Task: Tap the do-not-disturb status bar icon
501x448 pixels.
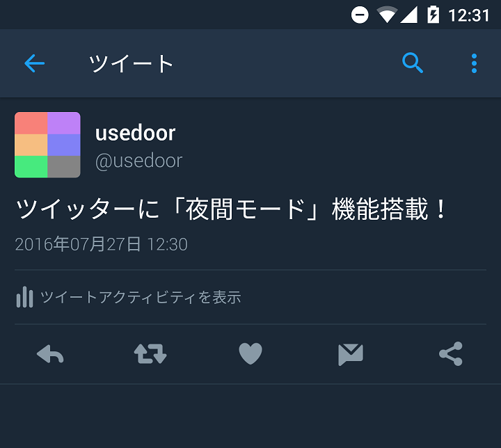Action: coord(360,15)
